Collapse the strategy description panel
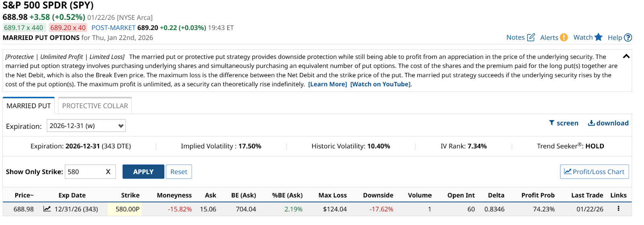Image resolution: width=644 pixels, height=225 pixels. (x=626, y=56)
